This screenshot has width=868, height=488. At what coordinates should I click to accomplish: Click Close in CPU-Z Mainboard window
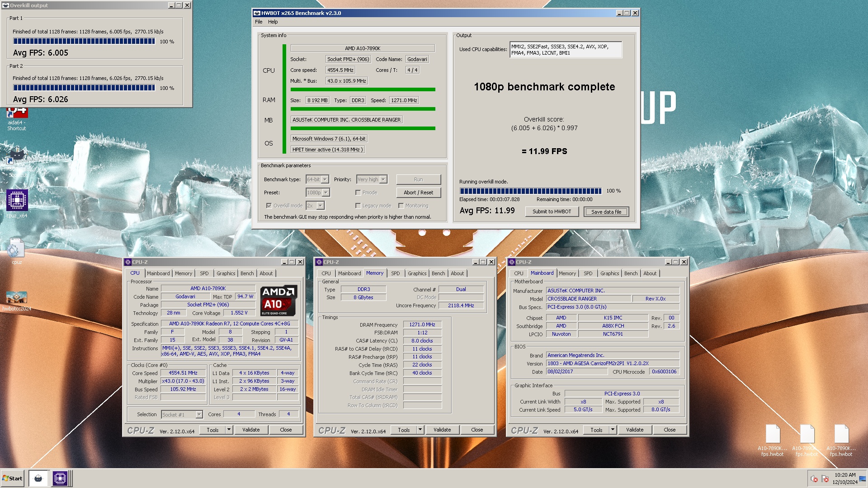(x=670, y=430)
